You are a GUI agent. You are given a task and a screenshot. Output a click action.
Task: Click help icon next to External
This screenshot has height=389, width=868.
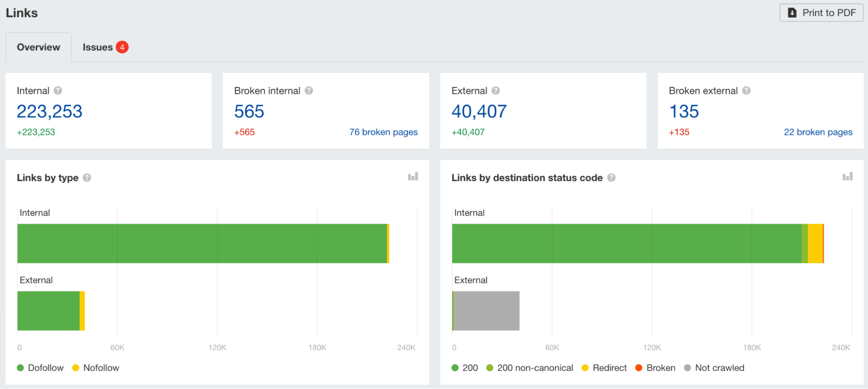(495, 90)
